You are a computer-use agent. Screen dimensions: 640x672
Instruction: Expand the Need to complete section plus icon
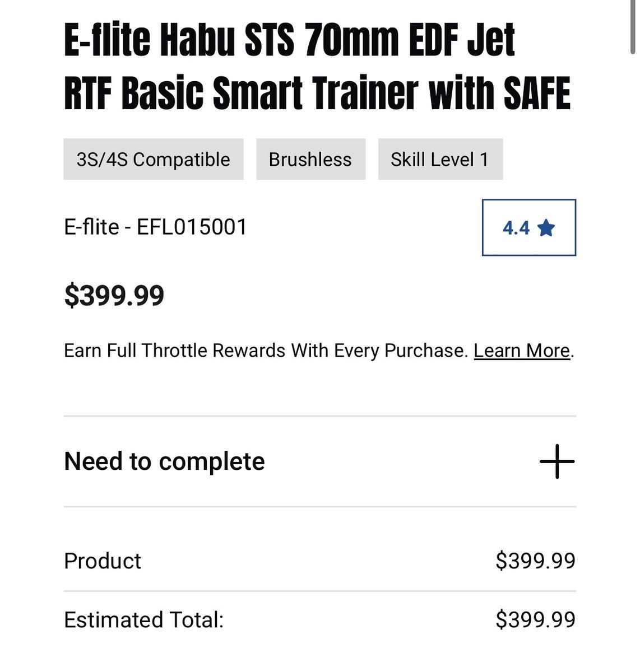pyautogui.click(x=557, y=461)
